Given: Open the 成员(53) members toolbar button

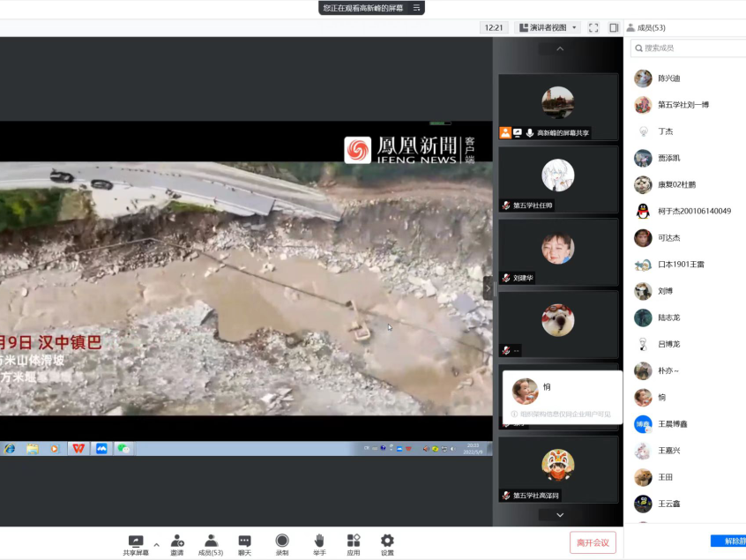Looking at the screenshot, I should tap(211, 544).
